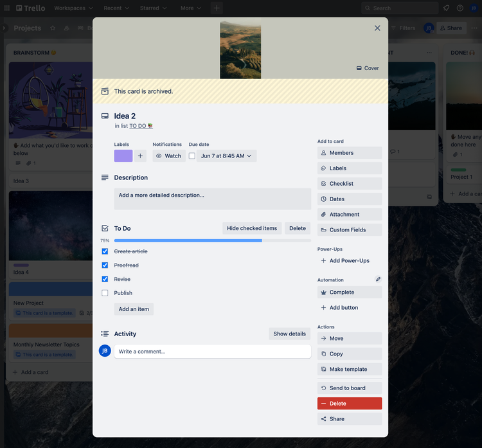The height and width of the screenshot is (448, 482).
Task: Click the pencil icon beside Automation
Action: point(378,280)
